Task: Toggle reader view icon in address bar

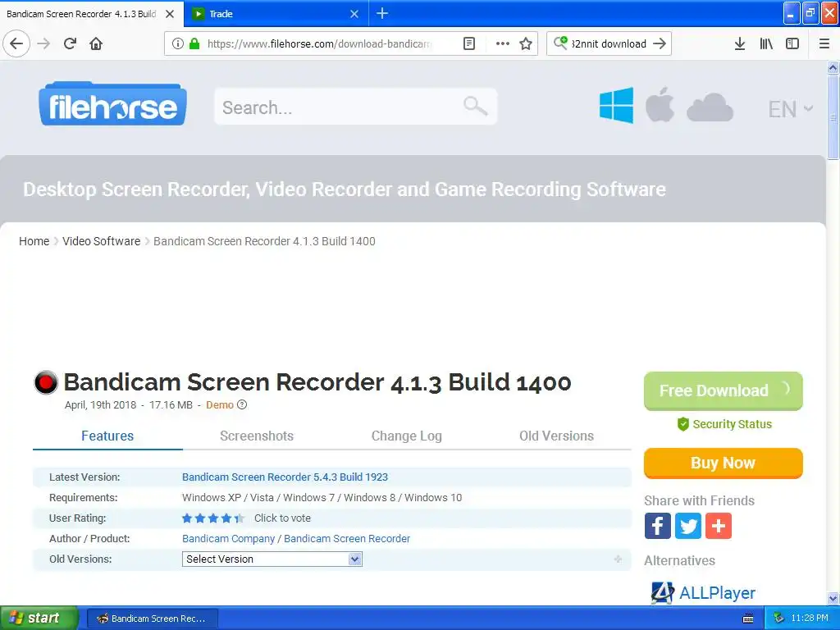Action: [468, 43]
